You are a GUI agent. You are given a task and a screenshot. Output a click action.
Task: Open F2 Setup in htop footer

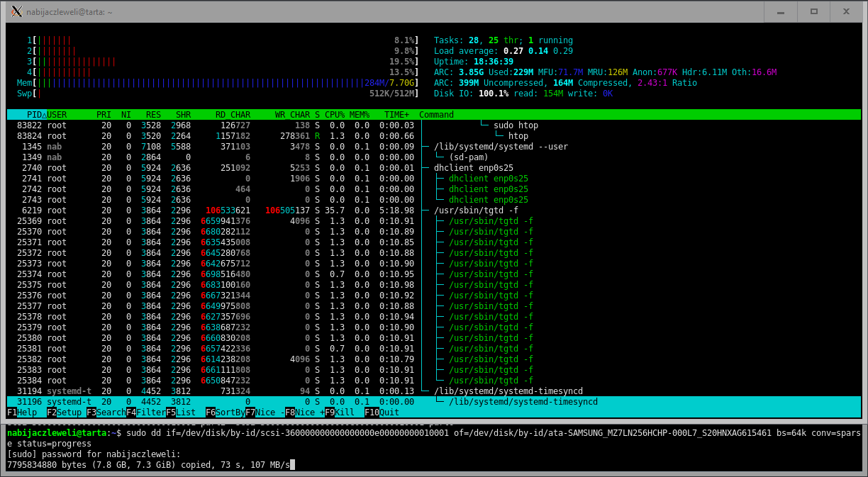tap(67, 413)
